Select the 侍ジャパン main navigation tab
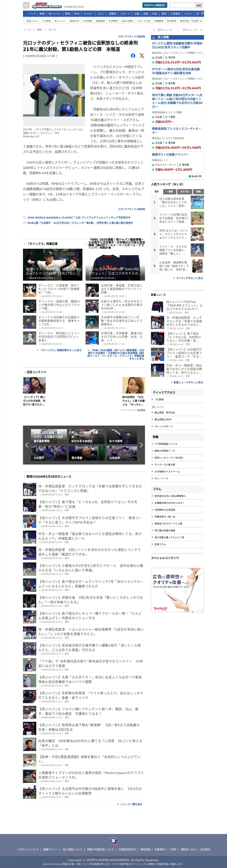227x868 pixels. [54, 14]
